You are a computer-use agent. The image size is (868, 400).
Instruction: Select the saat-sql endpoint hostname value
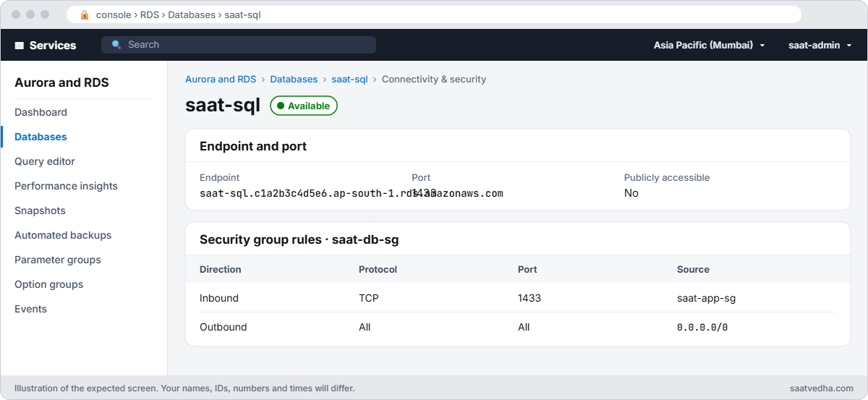pyautogui.click(x=352, y=193)
